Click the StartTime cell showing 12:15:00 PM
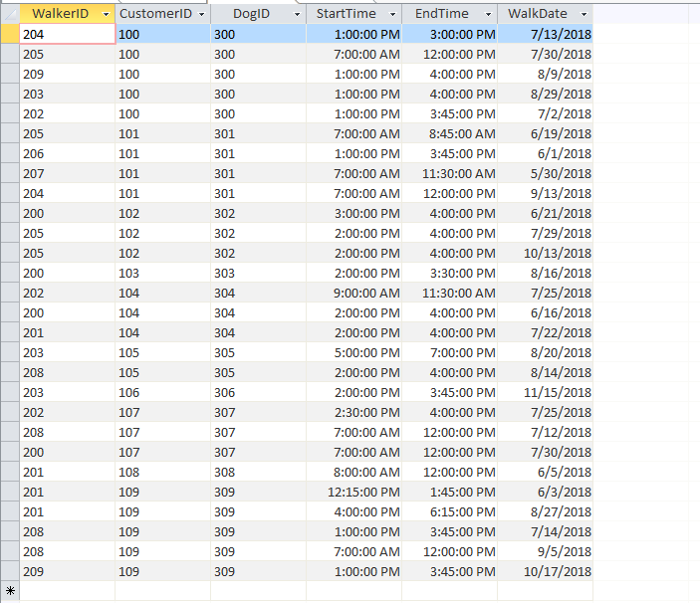The height and width of the screenshot is (603, 700). click(354, 492)
